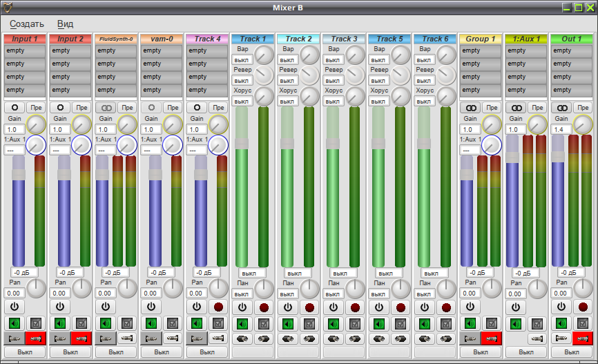Open input routing on vam-0 strip
This screenshot has height=364, width=598.
pos(151,338)
